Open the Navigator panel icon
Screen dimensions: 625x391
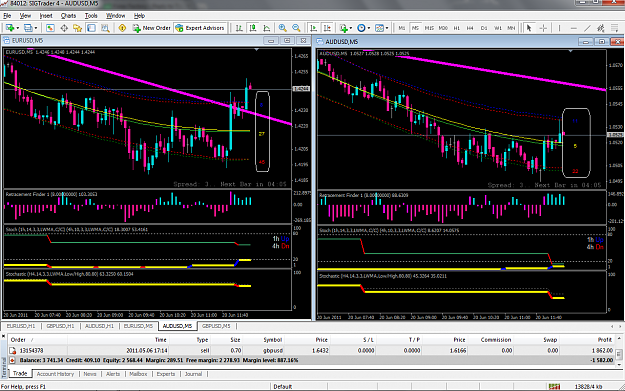click(x=77, y=28)
